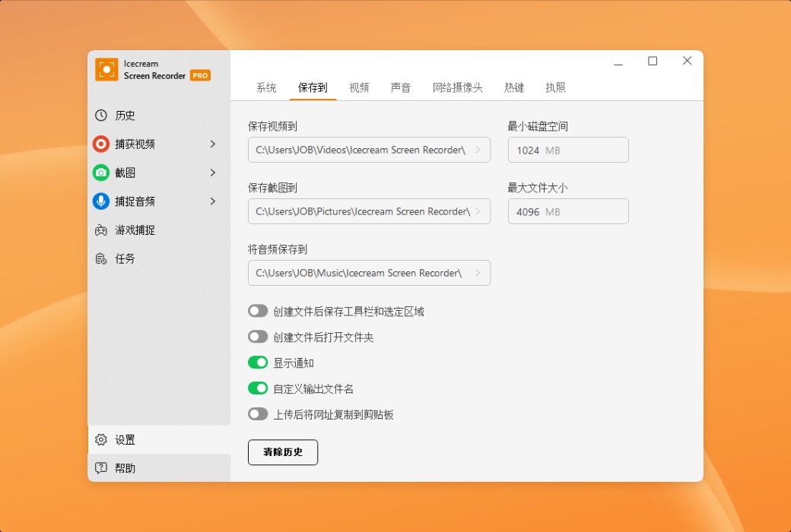
Task: Expand the 捕获视频 sidebar chevron
Action: pyautogui.click(x=213, y=144)
